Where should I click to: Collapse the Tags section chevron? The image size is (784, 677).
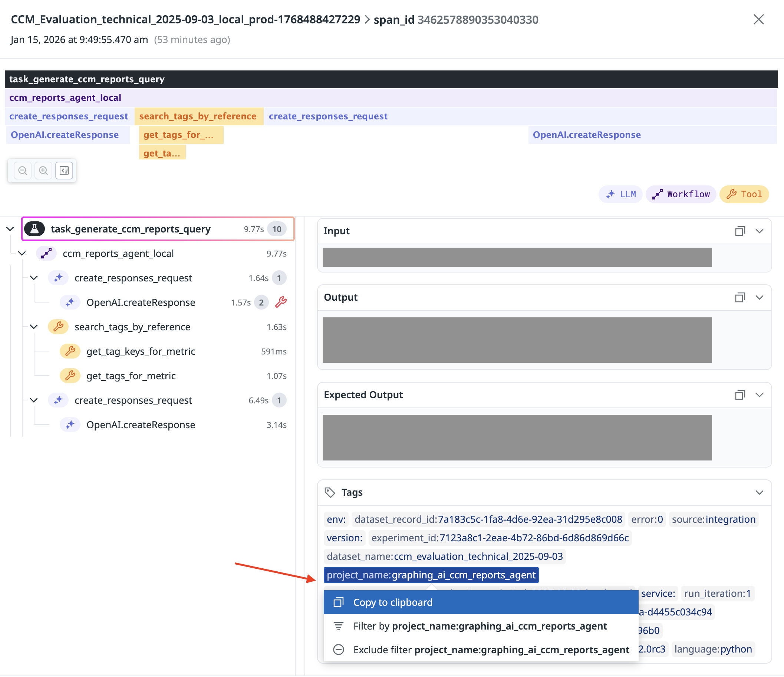[759, 492]
